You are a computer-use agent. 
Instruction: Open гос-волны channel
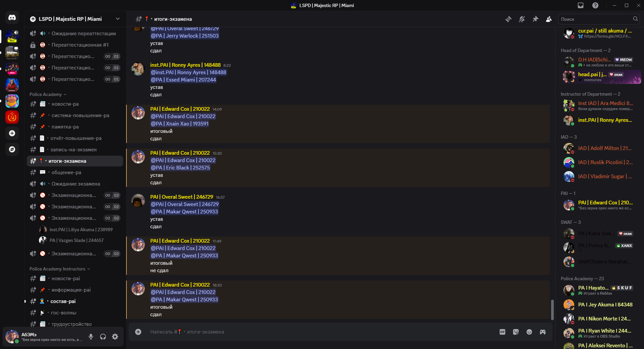click(75, 313)
